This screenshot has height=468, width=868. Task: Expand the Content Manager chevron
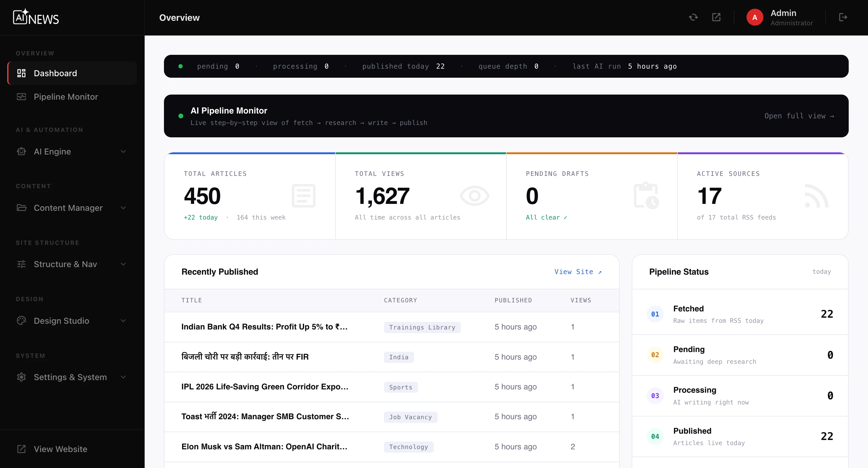pos(123,208)
